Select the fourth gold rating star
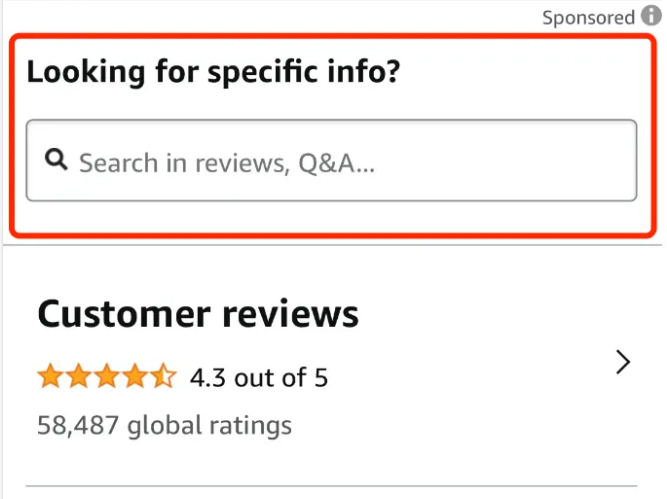The width and height of the screenshot is (667, 499). coord(135,376)
